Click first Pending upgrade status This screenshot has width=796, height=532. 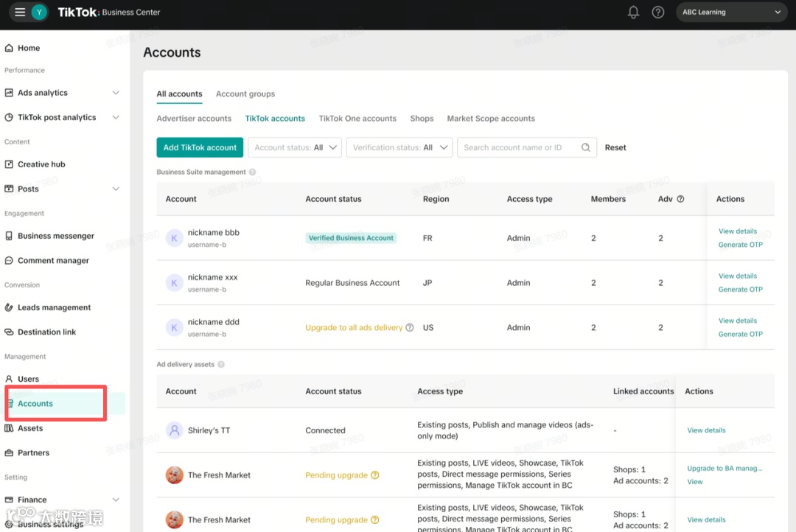pos(336,475)
